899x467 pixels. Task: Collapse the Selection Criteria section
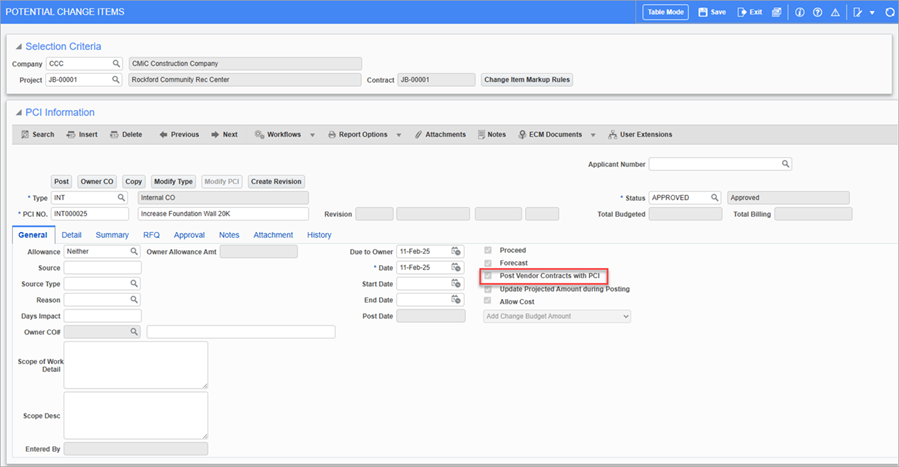[x=19, y=47]
